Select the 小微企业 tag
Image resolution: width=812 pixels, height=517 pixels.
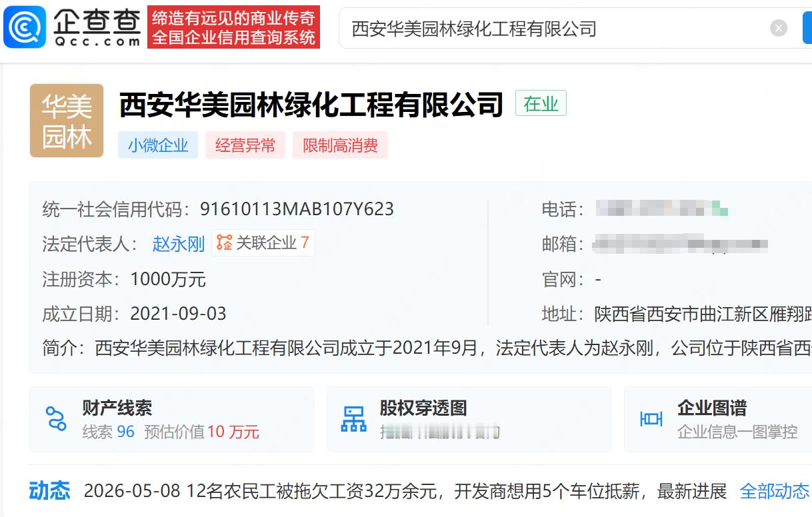(x=158, y=145)
